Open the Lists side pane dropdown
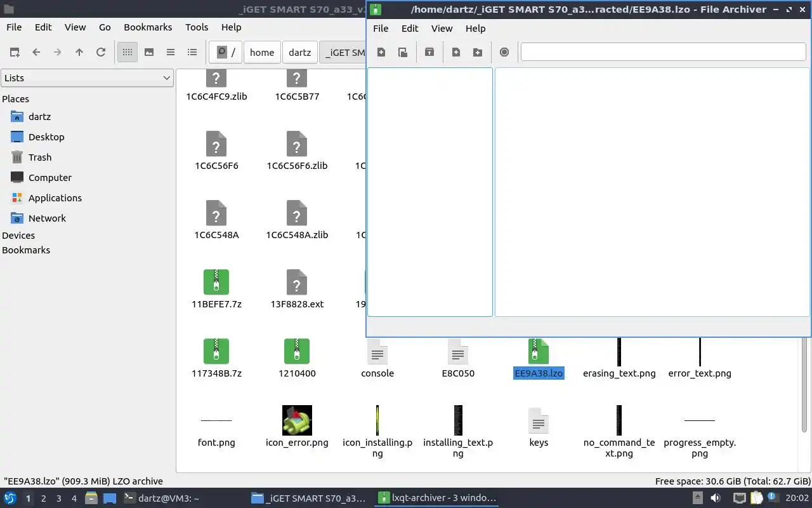812x508 pixels. pos(87,77)
